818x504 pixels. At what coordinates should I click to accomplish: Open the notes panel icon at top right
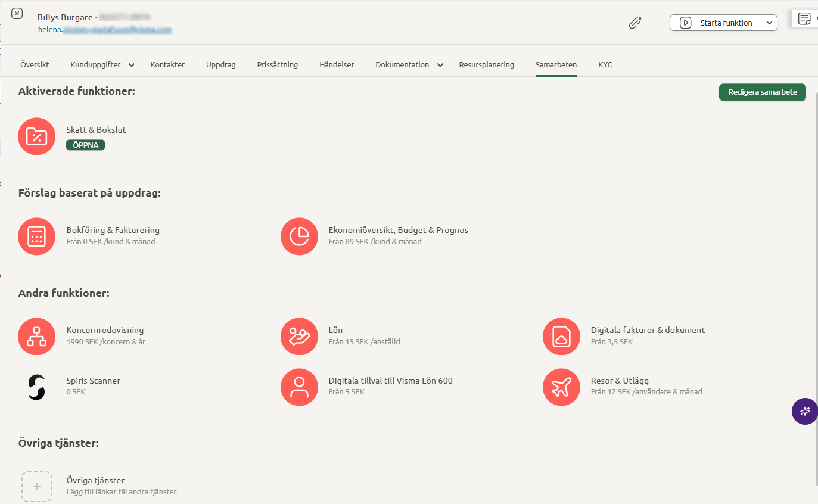click(x=804, y=19)
